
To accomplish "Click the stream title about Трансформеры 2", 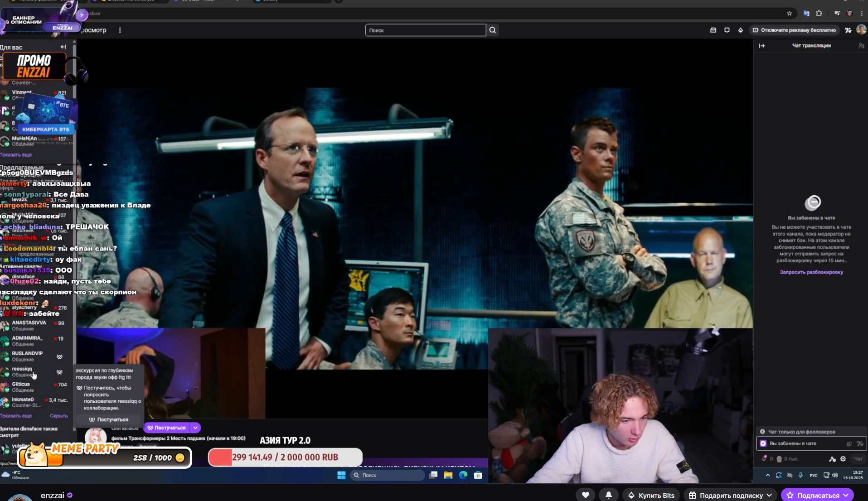I will [x=178, y=438].
